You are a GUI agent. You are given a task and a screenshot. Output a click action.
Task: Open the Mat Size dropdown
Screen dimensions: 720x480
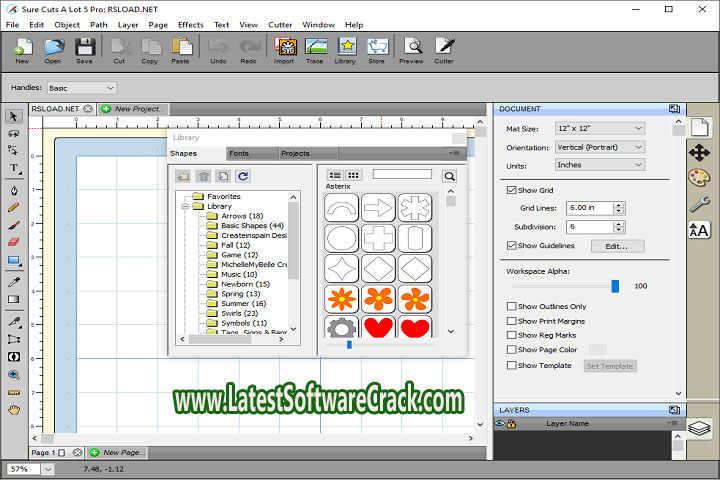(x=600, y=129)
